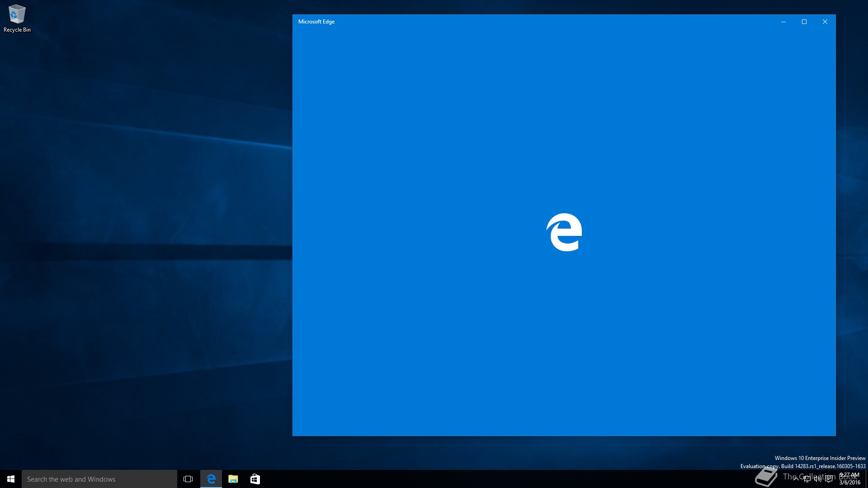Minimize the Microsoft Edge window
The height and width of the screenshot is (488, 868).
[x=783, y=22]
